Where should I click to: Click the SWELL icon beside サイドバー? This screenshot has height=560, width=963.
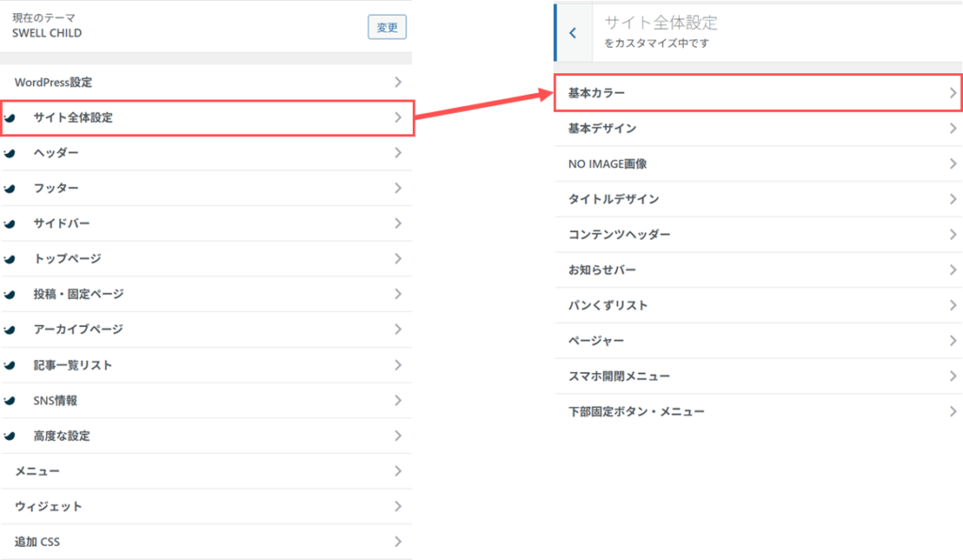tap(9, 224)
